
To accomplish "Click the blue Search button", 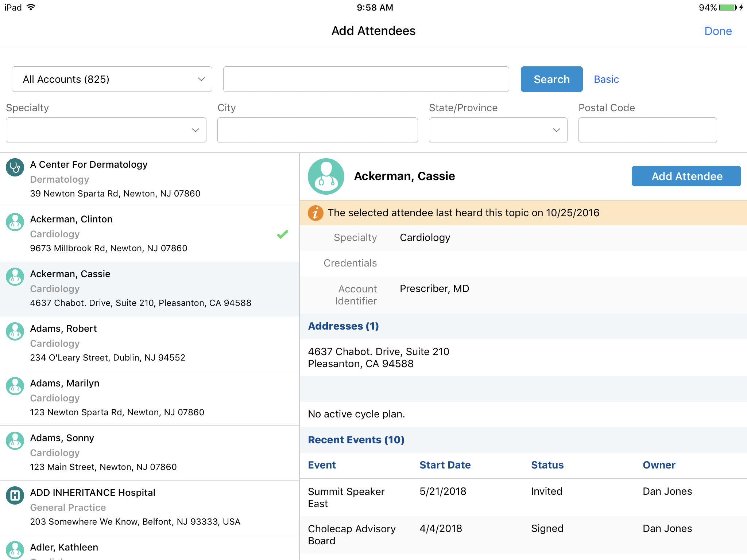I will click(x=551, y=79).
